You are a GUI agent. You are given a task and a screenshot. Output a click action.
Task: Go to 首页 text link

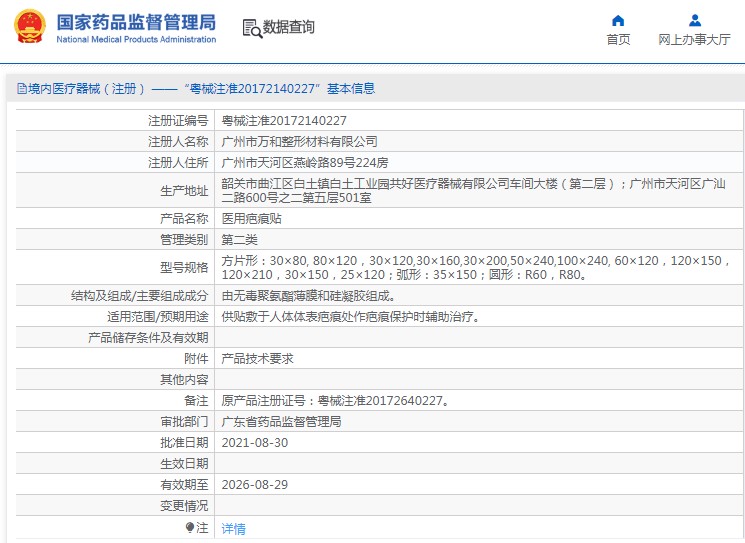pyautogui.click(x=618, y=39)
